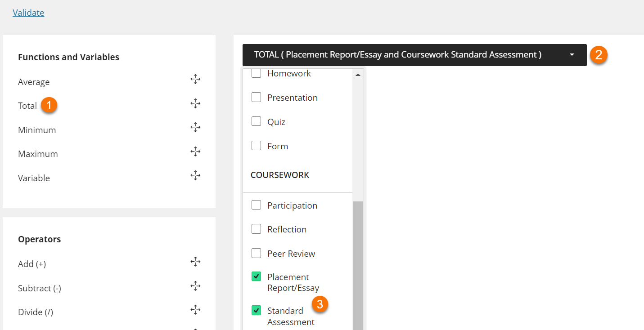Collapse the TOTAL selection dropdown
The width and height of the screenshot is (644, 330).
click(572, 54)
